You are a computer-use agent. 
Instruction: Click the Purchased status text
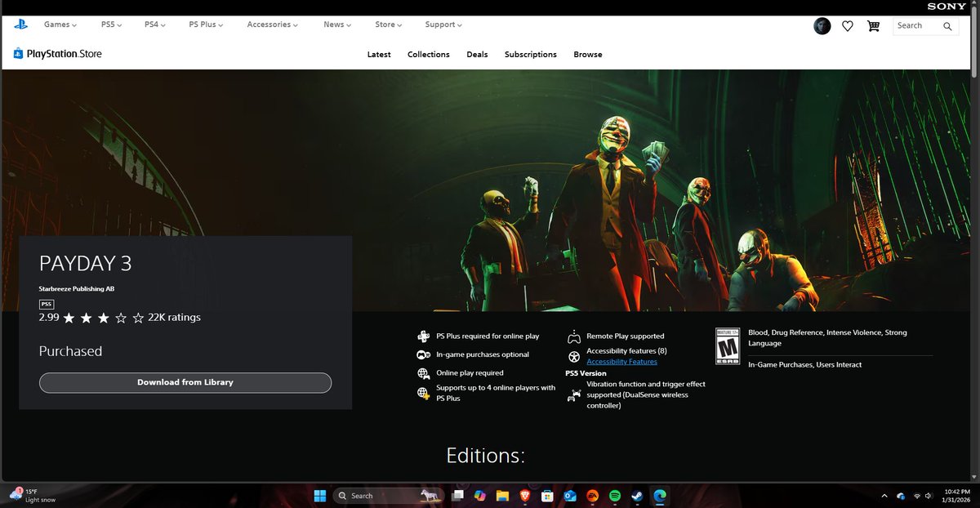(70, 351)
